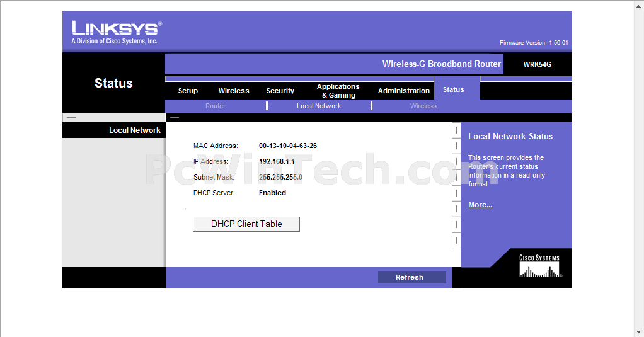Open the Applications & Gaming tab

point(338,91)
